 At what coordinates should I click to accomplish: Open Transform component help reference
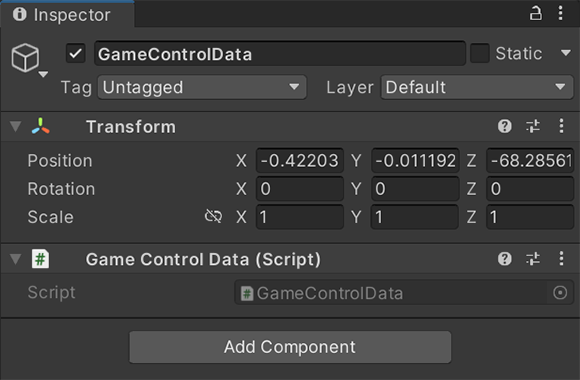pos(505,126)
